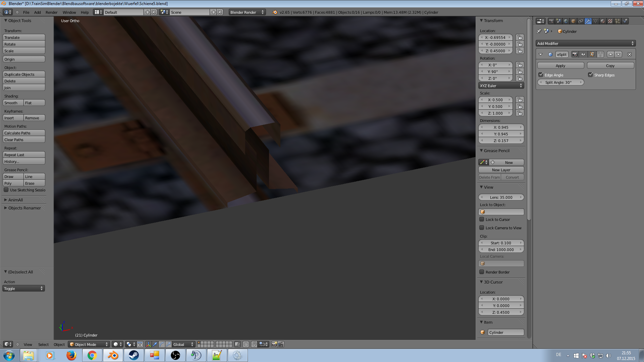
Task: Open the Render menu
Action: 51,12
